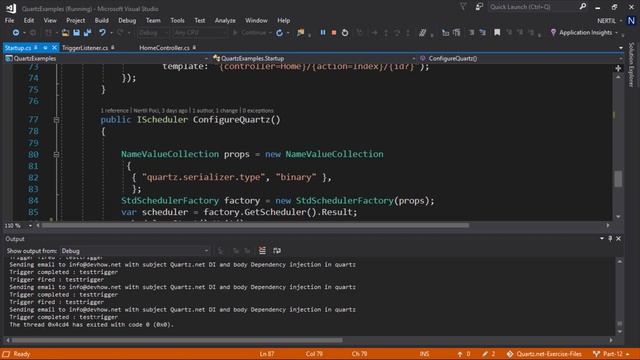Open the Application Insights dropdown
Viewport: 640px width, 360px height.
616,33
